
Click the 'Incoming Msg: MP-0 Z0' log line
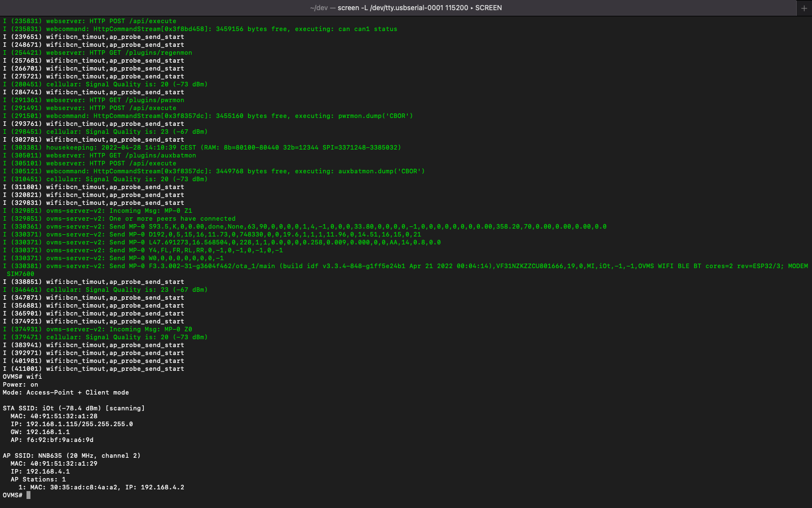click(x=150, y=329)
